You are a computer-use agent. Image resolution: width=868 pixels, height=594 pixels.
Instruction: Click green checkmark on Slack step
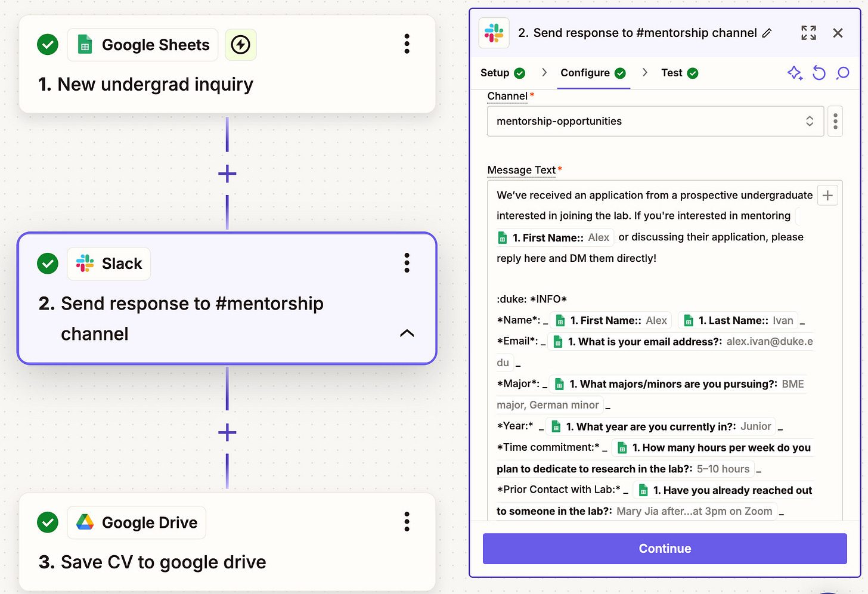pyautogui.click(x=48, y=264)
